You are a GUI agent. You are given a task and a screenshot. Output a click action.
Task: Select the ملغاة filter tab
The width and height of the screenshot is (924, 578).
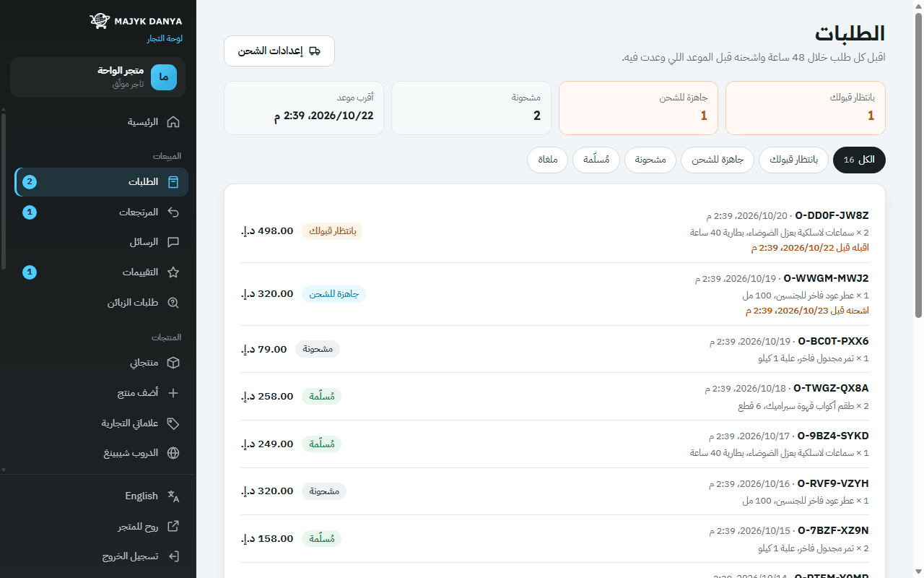(548, 160)
